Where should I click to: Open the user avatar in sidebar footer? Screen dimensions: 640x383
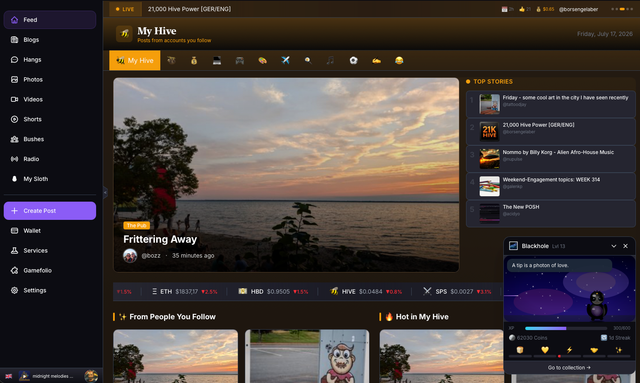click(91, 376)
